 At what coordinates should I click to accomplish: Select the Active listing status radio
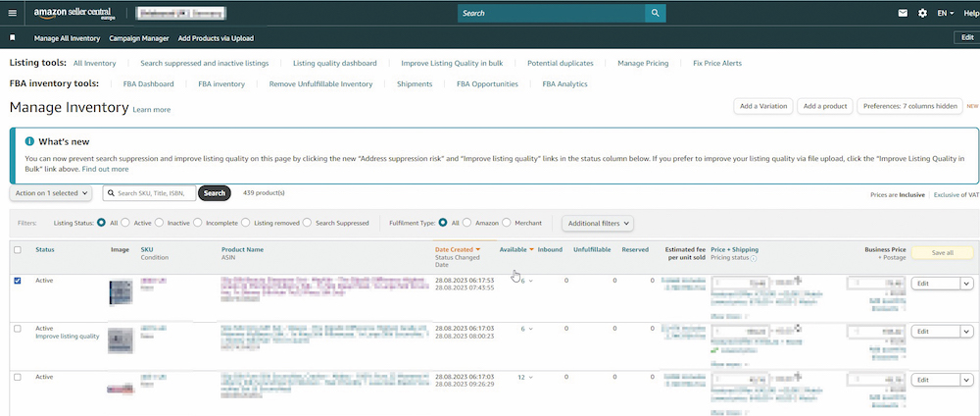pos(125,223)
